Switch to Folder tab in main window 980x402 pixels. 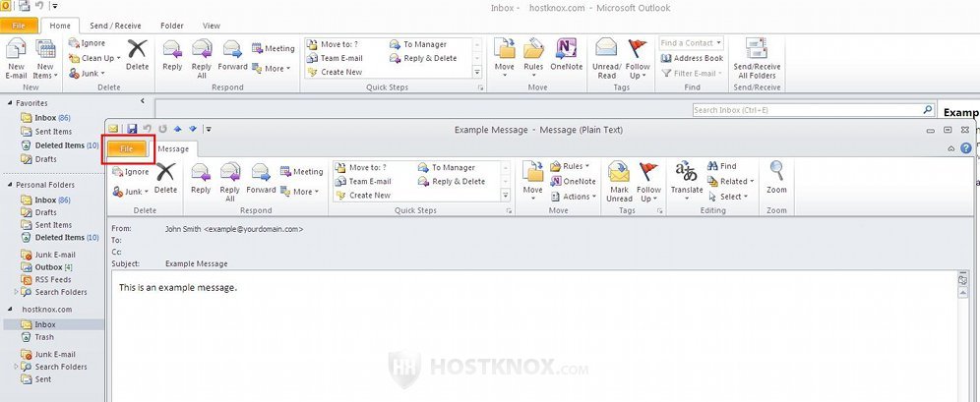point(171,26)
